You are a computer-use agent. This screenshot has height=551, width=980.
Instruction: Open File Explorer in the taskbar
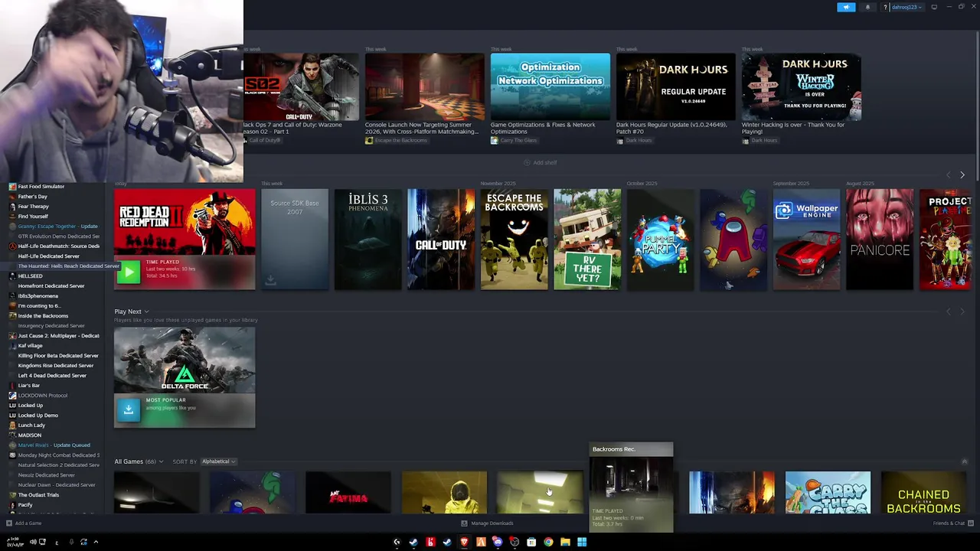565,542
